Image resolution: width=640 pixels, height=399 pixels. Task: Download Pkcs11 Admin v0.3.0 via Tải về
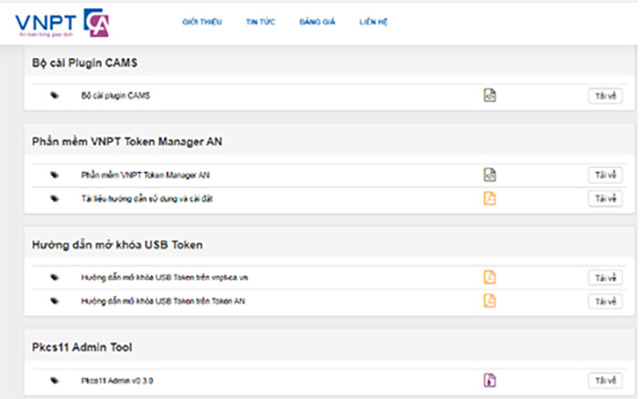coord(605,381)
